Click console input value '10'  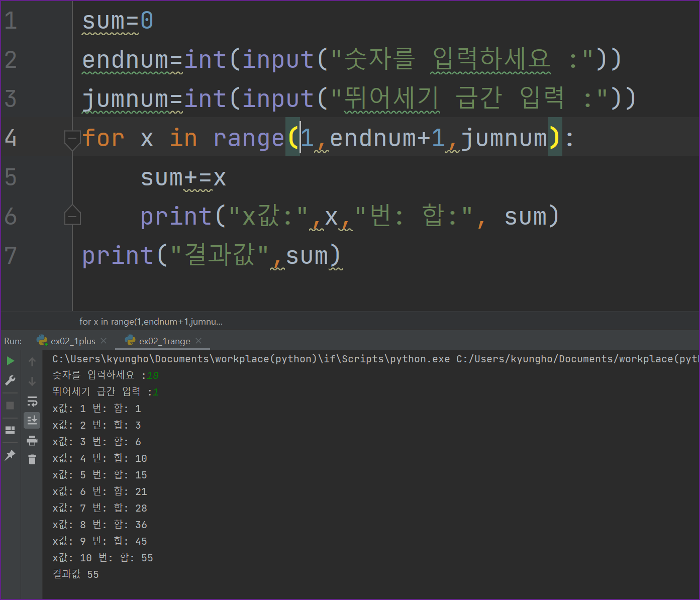pyautogui.click(x=153, y=375)
